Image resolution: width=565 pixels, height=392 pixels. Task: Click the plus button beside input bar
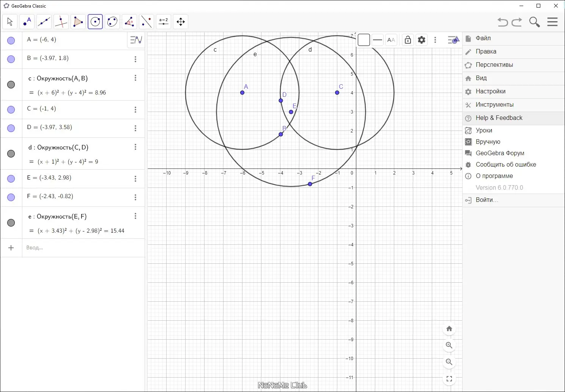click(x=11, y=248)
